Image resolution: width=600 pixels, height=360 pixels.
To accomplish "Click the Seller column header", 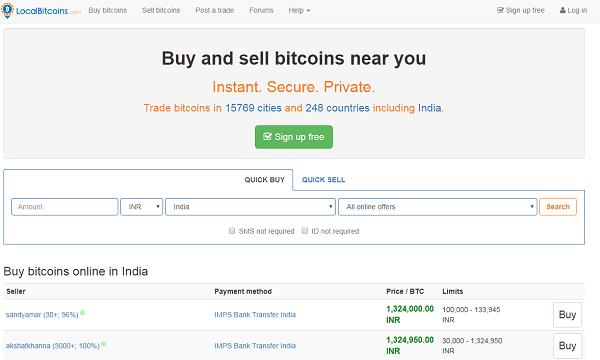I will tap(16, 292).
